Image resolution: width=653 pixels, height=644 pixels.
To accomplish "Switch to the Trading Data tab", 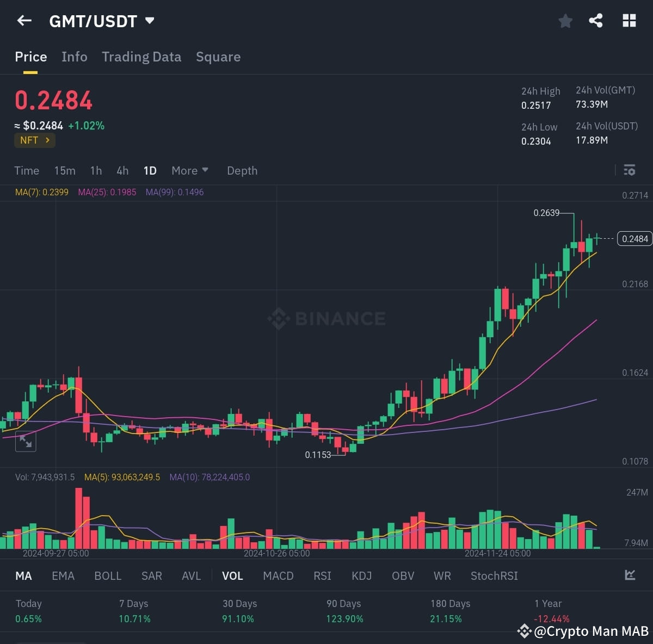I will pos(141,57).
